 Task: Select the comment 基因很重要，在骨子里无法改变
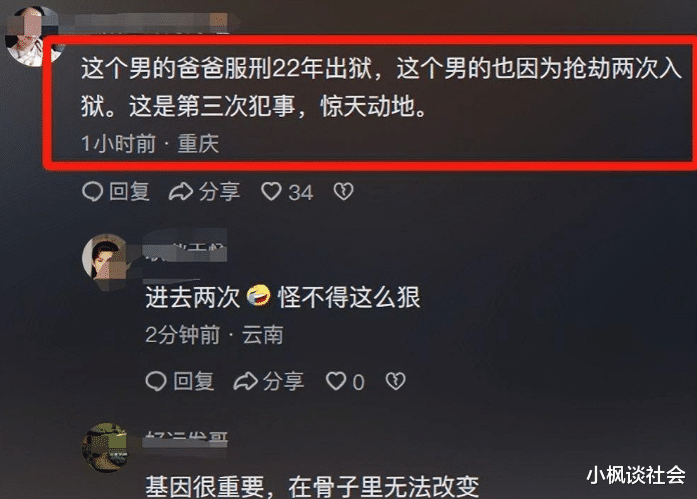pyautogui.click(x=312, y=487)
